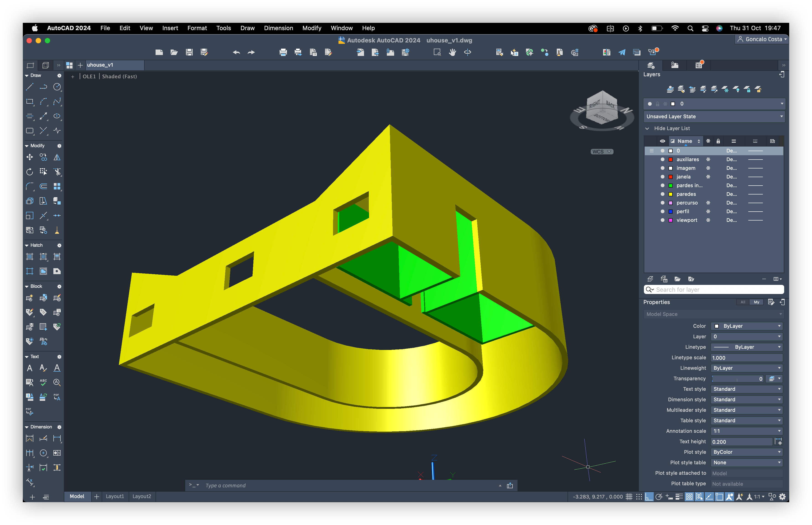The width and height of the screenshot is (812, 525).
Task: Toggle freeze state of the viewport layer
Action: 708,220
